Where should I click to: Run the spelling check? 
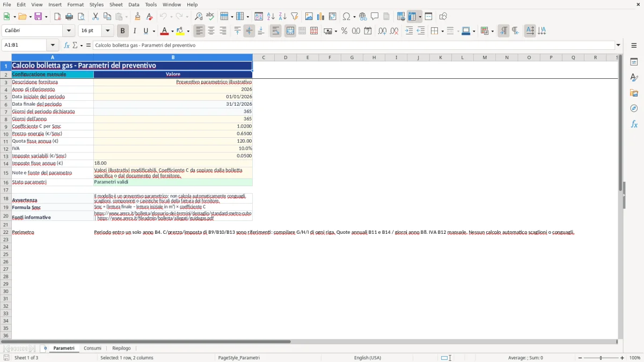[x=210, y=17]
